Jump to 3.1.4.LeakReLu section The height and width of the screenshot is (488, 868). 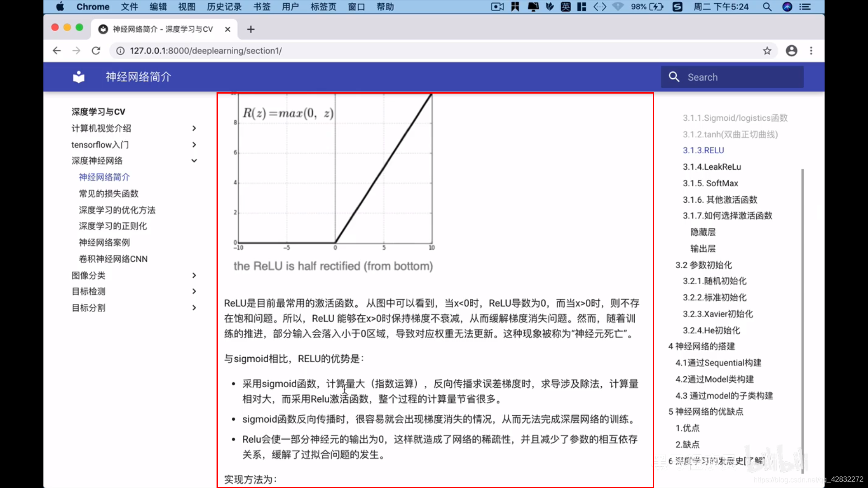(x=712, y=167)
